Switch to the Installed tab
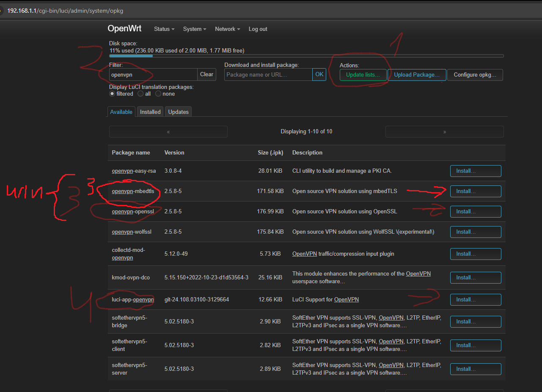The height and width of the screenshot is (392, 542). pos(150,111)
